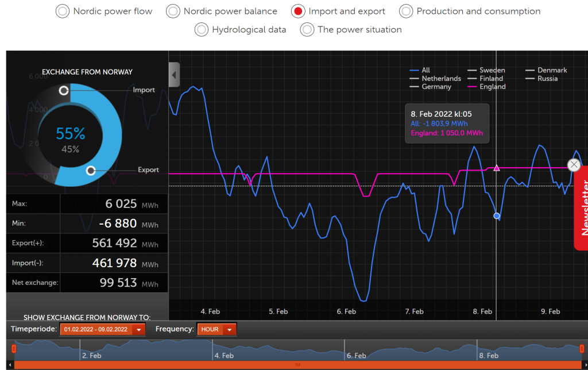588x370 pixels.
Task: Open the Timeperiode date range dropdown
Action: point(102,329)
